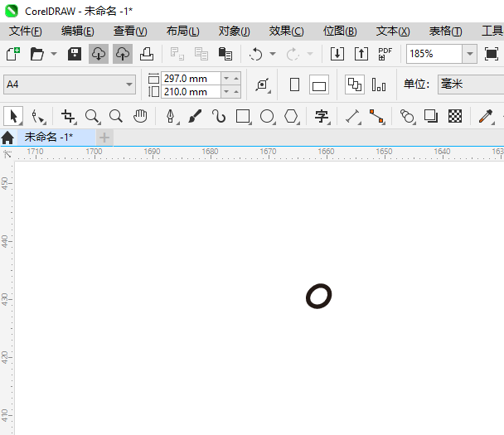Viewport: 504px width, 435px height.
Task: Open the units dropdown showing 毫米
Action: (x=471, y=85)
